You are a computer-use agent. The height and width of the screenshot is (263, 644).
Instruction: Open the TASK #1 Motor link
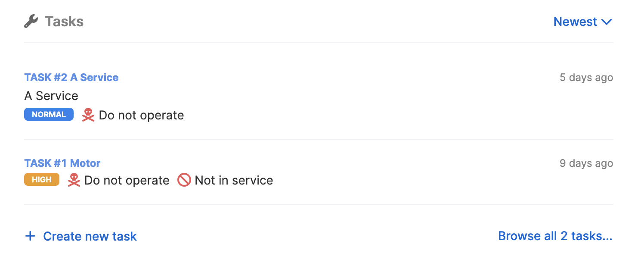[62, 163]
